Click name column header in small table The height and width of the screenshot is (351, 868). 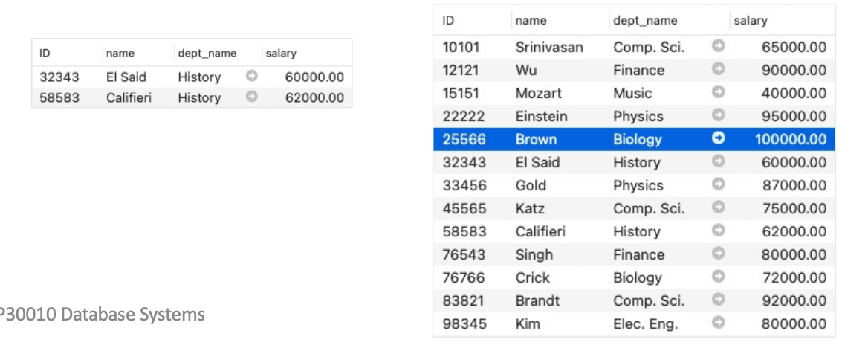coord(120,54)
